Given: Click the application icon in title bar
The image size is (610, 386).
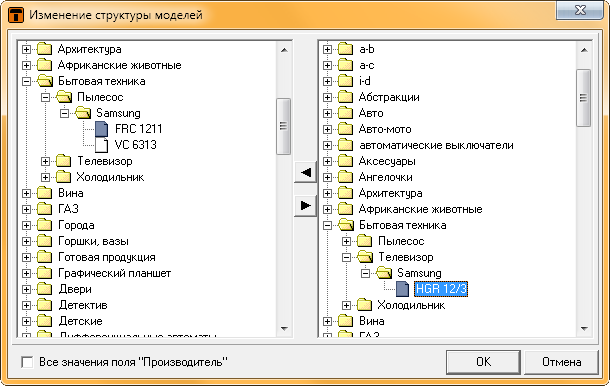Looking at the screenshot, I should click(x=16, y=15).
